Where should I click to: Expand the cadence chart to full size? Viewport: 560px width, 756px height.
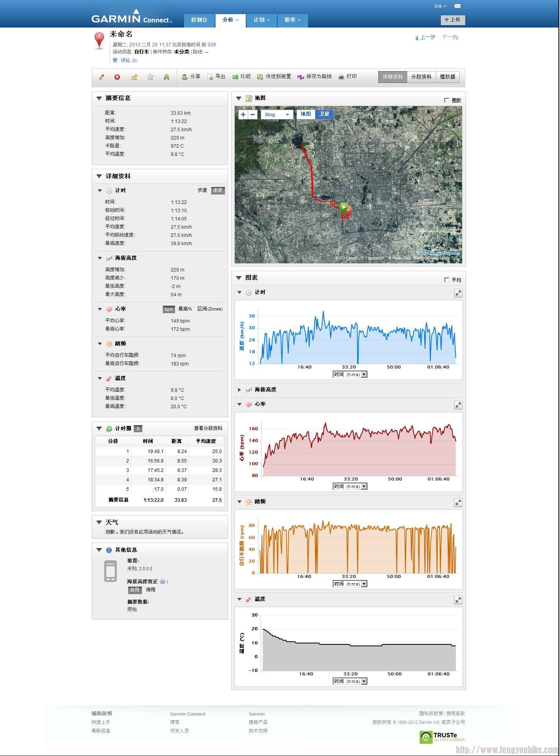[x=458, y=503]
